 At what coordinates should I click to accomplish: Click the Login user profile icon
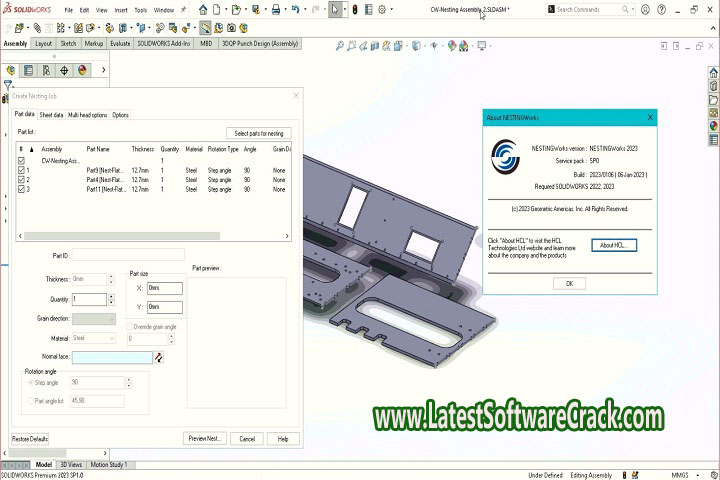click(645, 9)
